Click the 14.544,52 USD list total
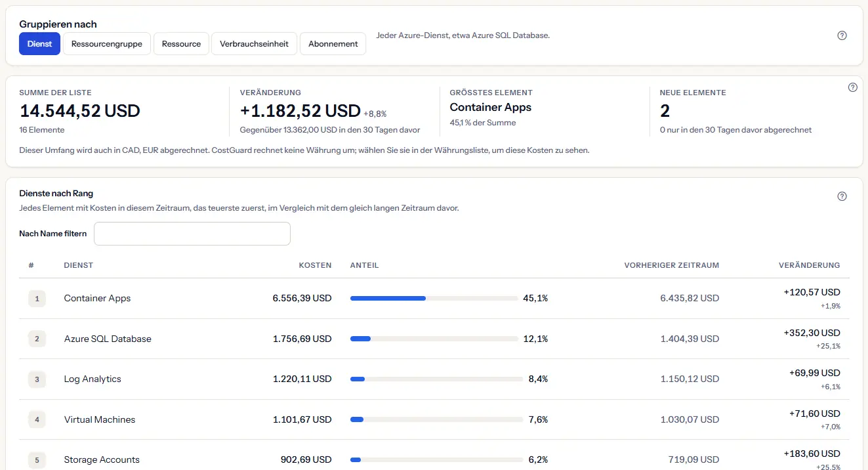The height and width of the screenshot is (470, 868). [80, 111]
